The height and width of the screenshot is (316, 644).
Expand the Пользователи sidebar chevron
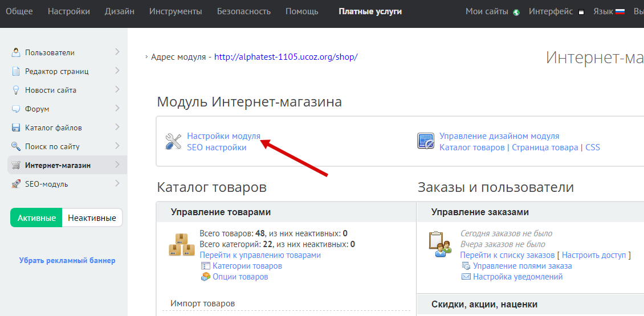117,52
